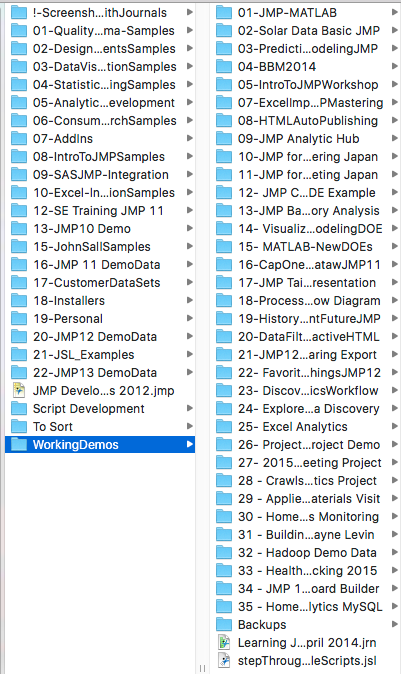Click the 02-Solar Data Basic JMP folder icon

224,30
